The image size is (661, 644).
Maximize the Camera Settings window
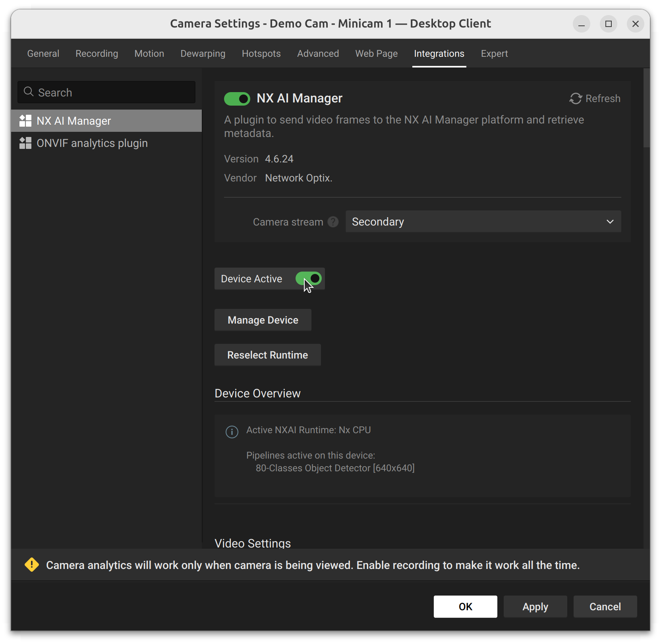[x=608, y=24]
